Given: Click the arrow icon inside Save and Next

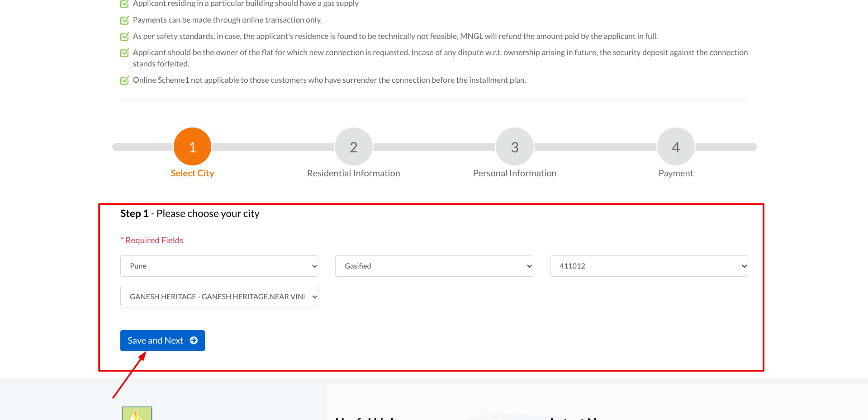Looking at the screenshot, I should (x=194, y=340).
